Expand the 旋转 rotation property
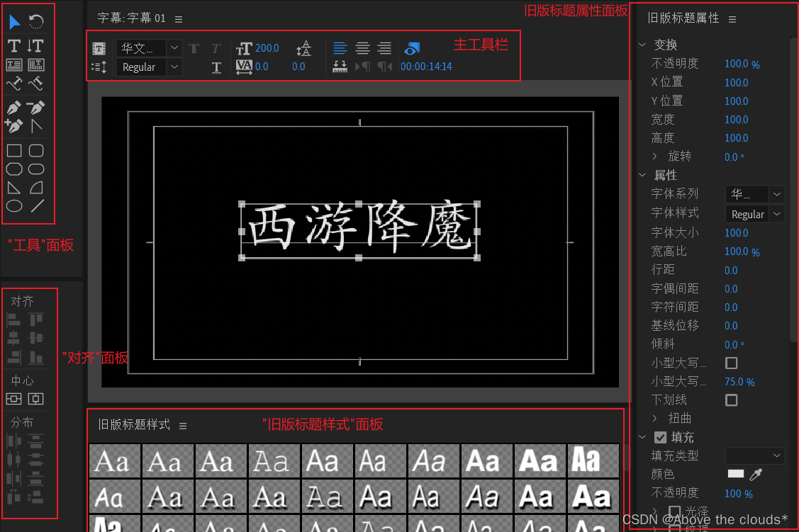 (x=655, y=157)
